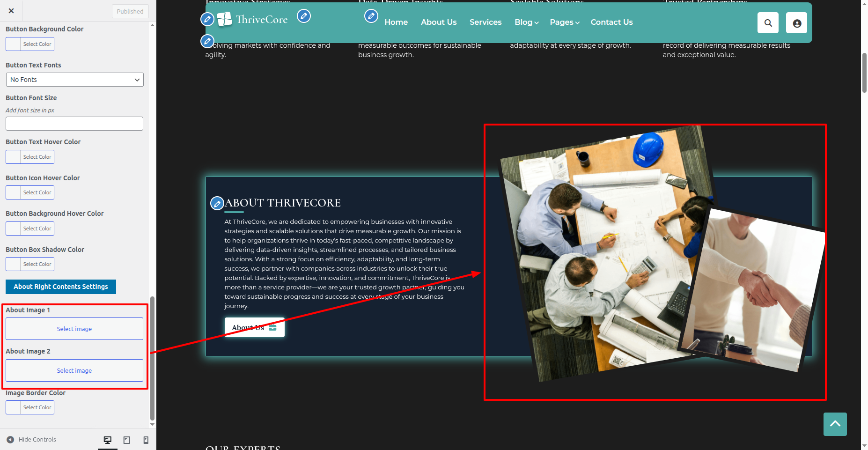
Task: Expand the Blog menu dropdown
Action: click(x=526, y=22)
